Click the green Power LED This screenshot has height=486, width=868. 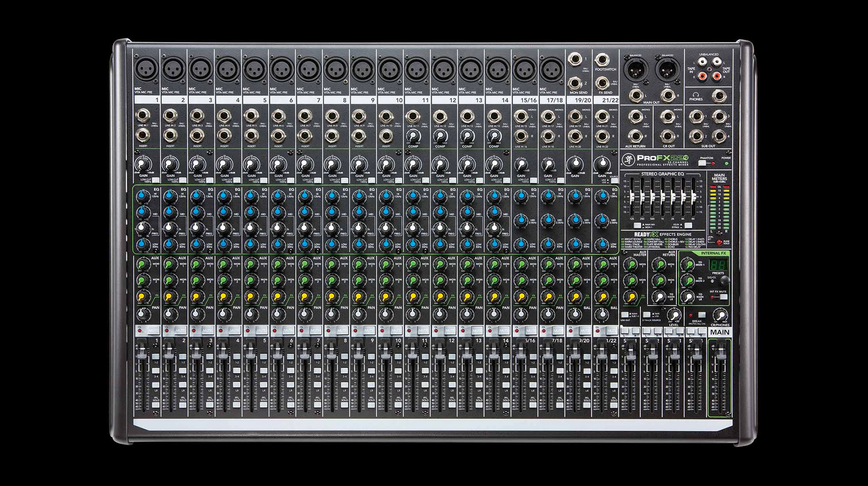pyautogui.click(x=725, y=163)
